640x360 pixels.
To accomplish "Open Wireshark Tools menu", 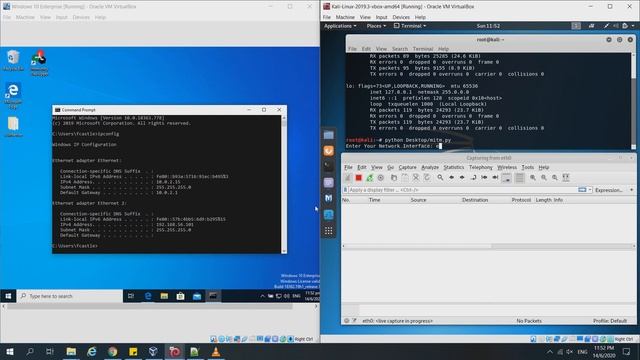I will click(x=528, y=167).
